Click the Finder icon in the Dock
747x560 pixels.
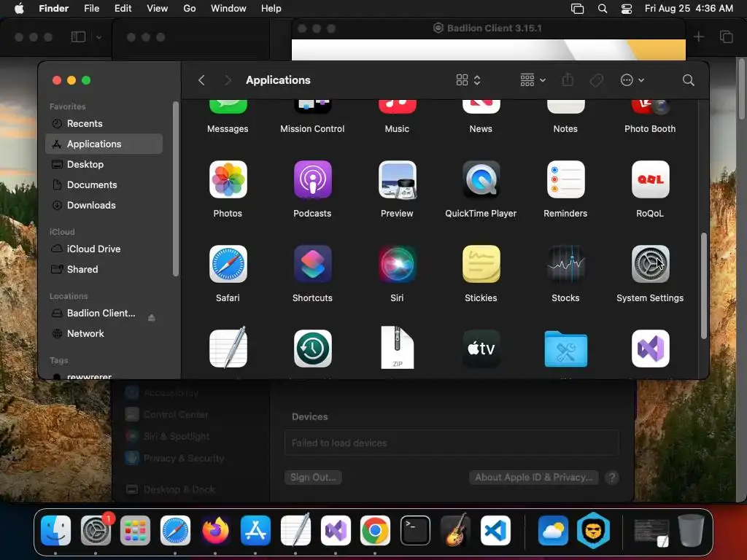[x=55, y=530]
